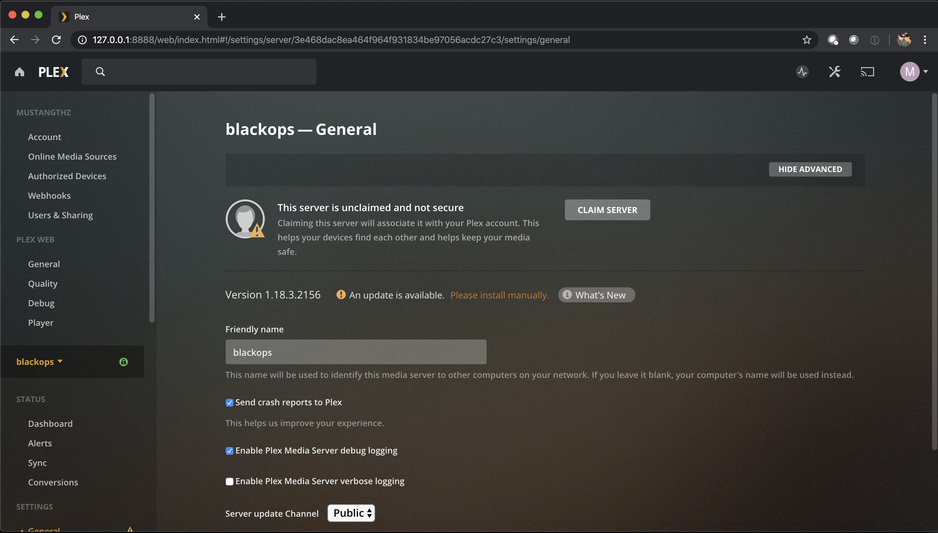Click HIDE ADVANCED button
The height and width of the screenshot is (533, 938).
point(810,169)
